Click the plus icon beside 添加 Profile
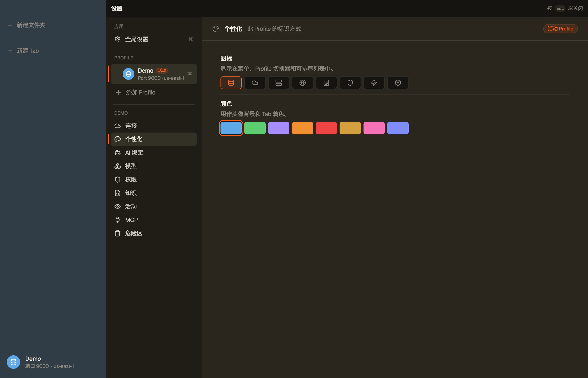Image resolution: width=588 pixels, height=378 pixels. click(x=118, y=92)
